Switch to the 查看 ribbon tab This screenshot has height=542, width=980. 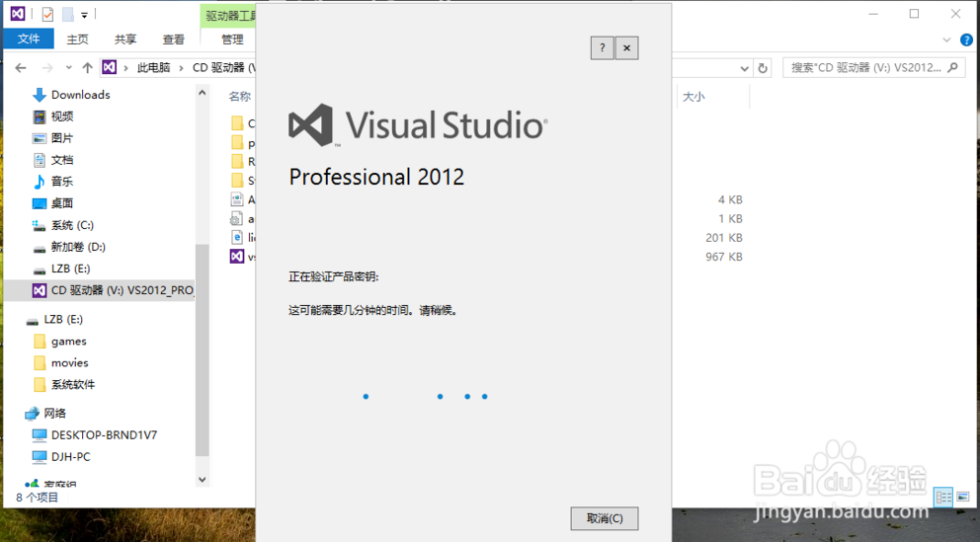tap(174, 39)
